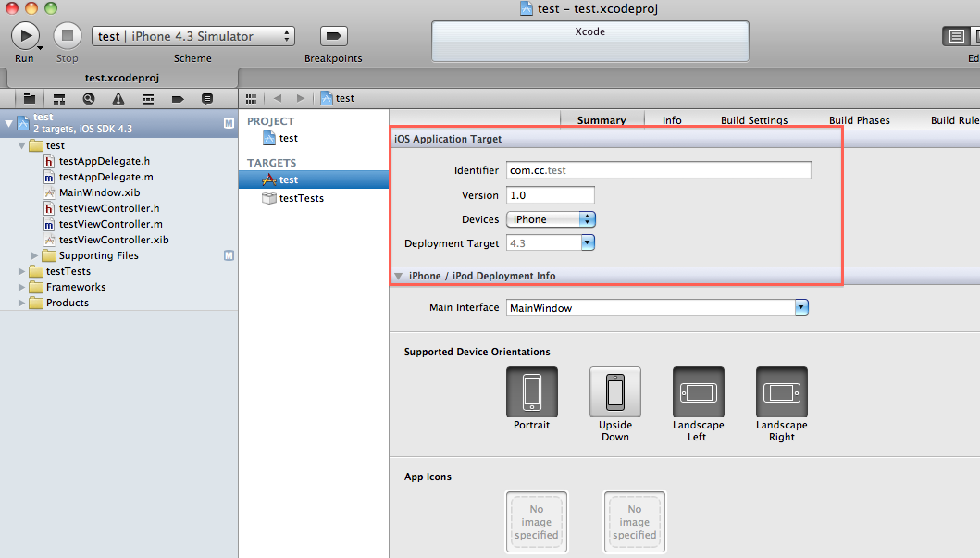The image size is (980, 558).
Task: Click the Version text field
Action: (550, 195)
